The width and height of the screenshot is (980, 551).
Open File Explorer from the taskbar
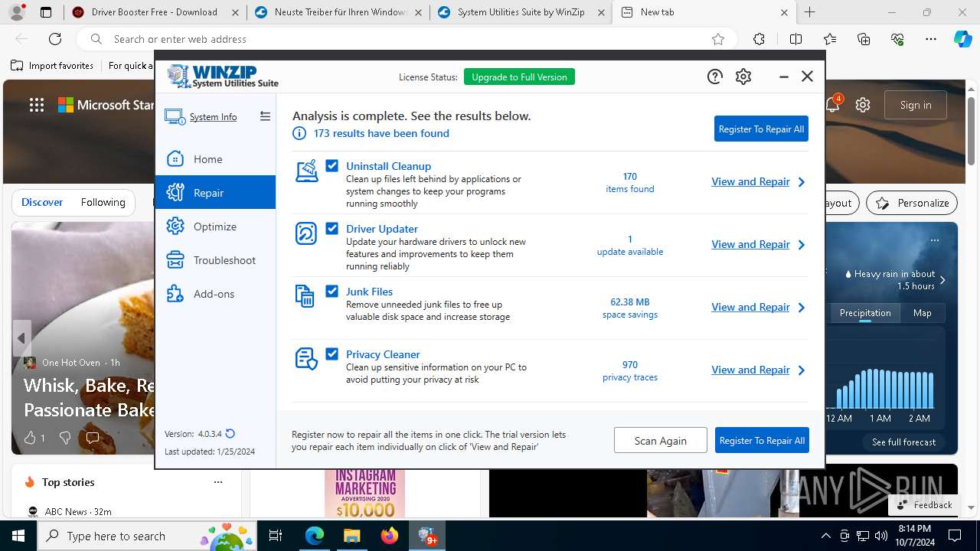[351, 536]
